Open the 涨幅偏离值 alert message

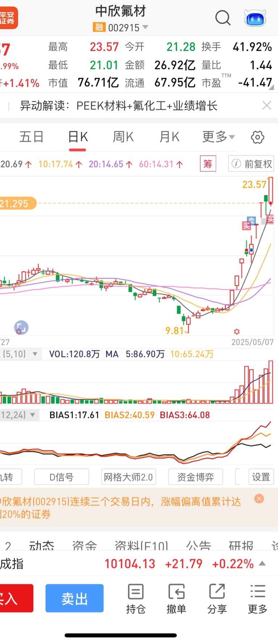pos(121,508)
